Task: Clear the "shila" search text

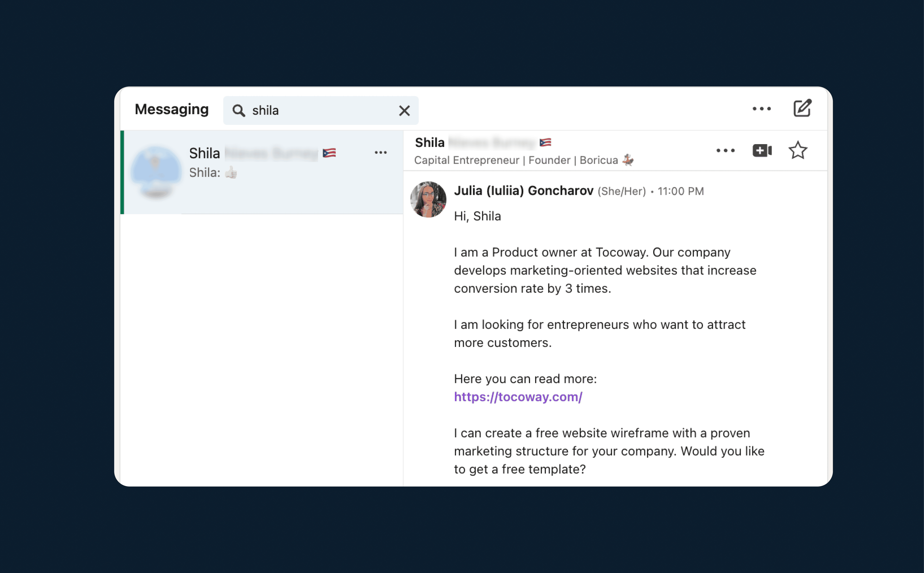Action: coord(404,111)
